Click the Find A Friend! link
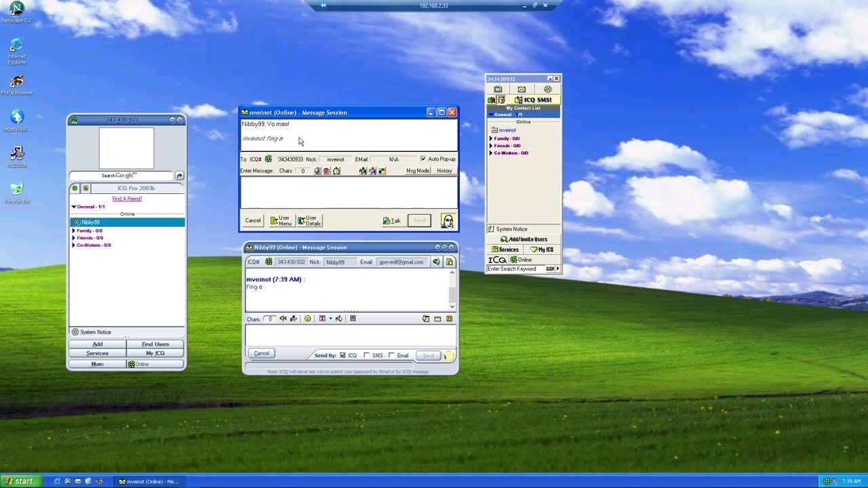Screen dimensions: 868x488 pyautogui.click(x=127, y=199)
